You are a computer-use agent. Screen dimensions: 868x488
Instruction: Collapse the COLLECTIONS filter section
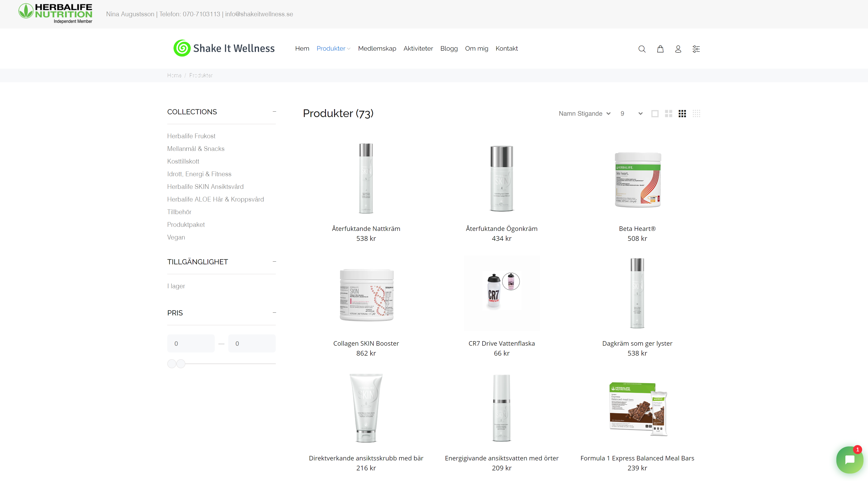click(x=274, y=111)
